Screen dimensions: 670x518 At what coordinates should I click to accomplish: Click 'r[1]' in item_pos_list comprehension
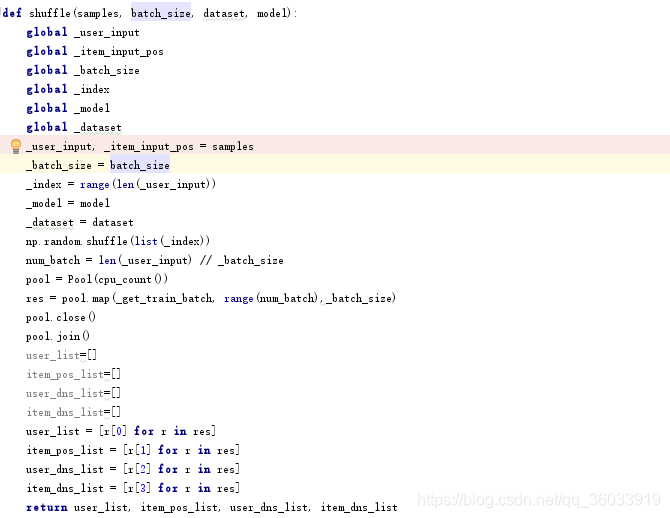(139, 450)
